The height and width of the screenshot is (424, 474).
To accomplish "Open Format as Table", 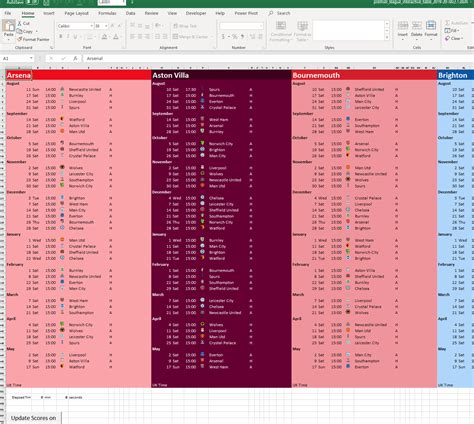I will pos(302,31).
